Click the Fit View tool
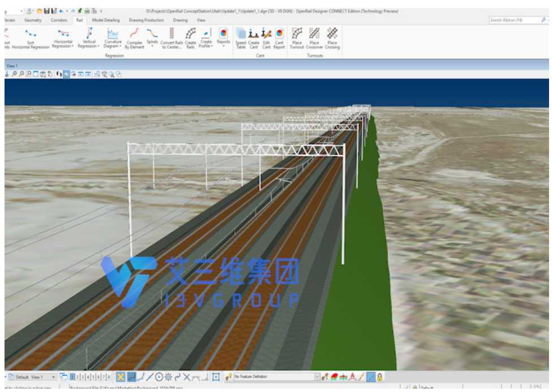Viewport: 553px width, 392px height. click(36, 74)
